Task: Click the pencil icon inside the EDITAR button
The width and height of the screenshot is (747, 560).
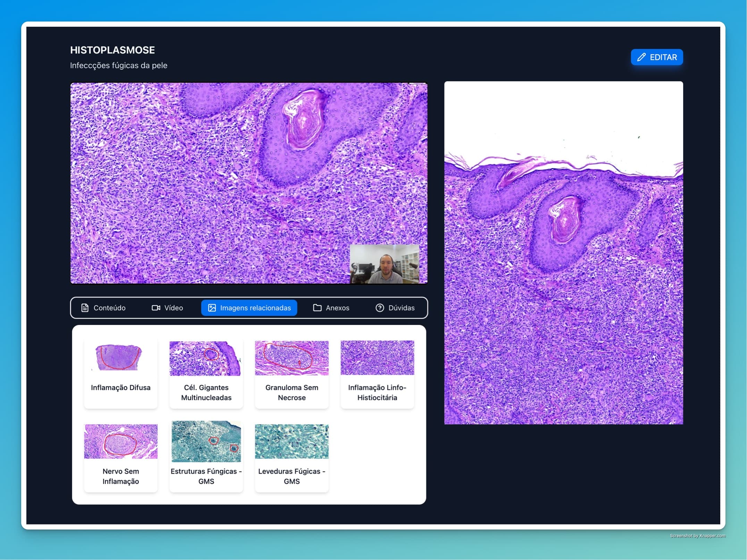Action: pyautogui.click(x=641, y=57)
